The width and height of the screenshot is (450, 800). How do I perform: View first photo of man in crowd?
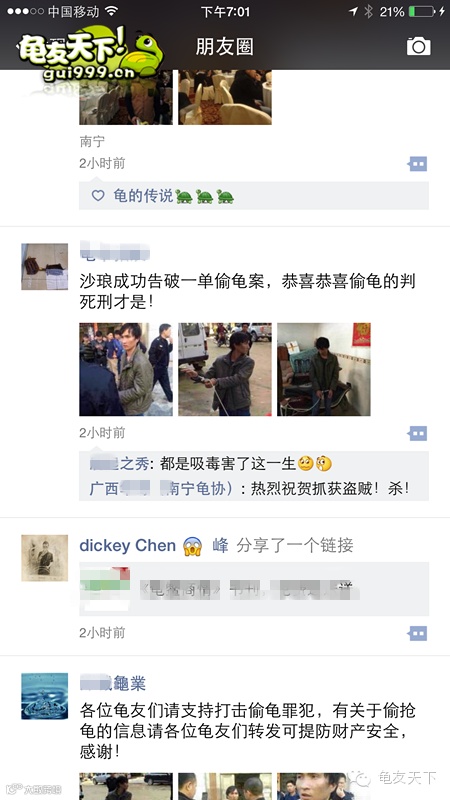pyautogui.click(x=126, y=369)
